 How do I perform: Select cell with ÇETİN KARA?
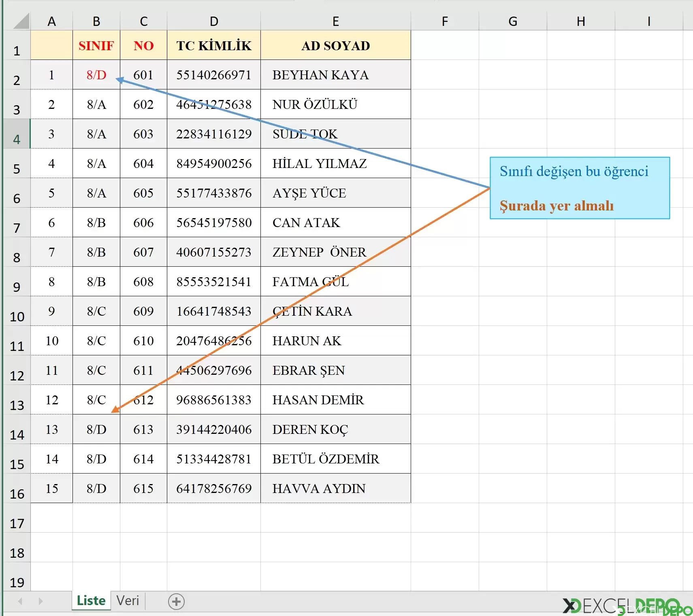pos(336,311)
